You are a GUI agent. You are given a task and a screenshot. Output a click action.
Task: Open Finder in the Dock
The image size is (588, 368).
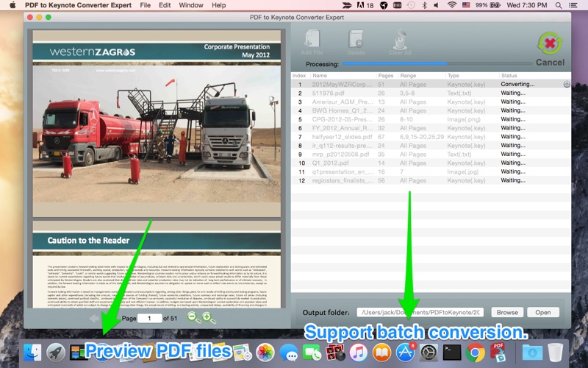32,353
